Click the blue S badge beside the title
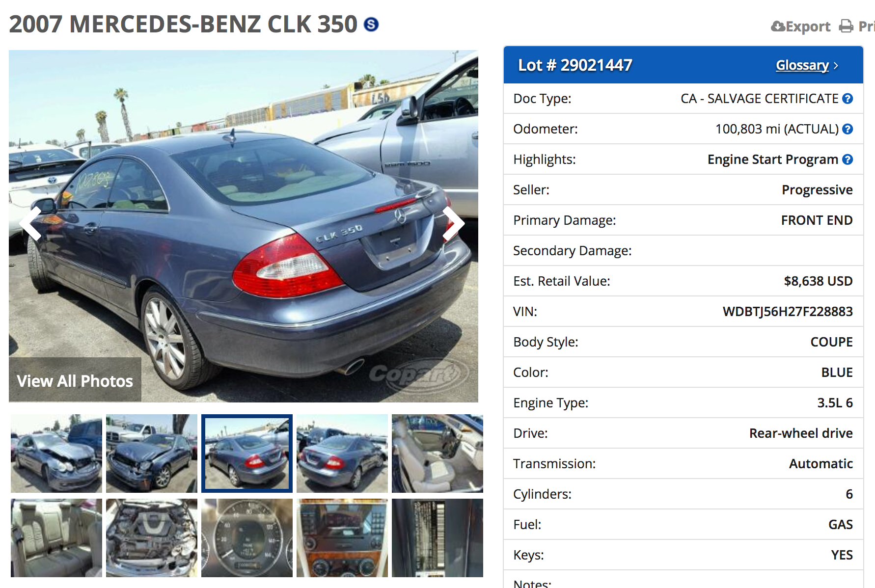Screen dimensions: 875x588 point(371,24)
